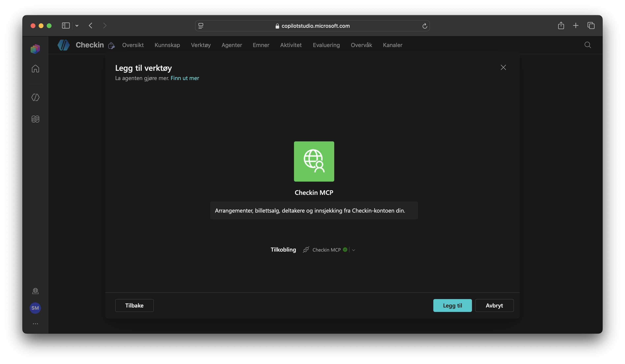Open the agents icon in left sidebar
The image size is (625, 364).
pos(35,97)
